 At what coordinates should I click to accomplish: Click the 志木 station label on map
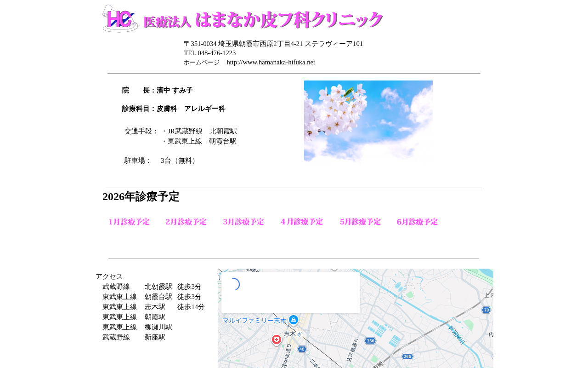[x=290, y=334]
